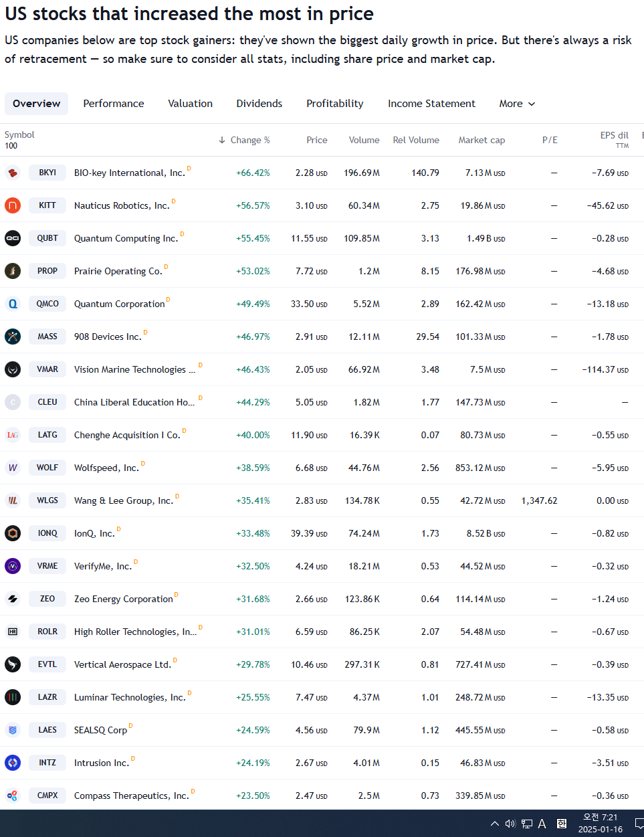Image resolution: width=644 pixels, height=837 pixels.
Task: Click the WLGS Wang & Lee logo icon
Action: coord(13,500)
